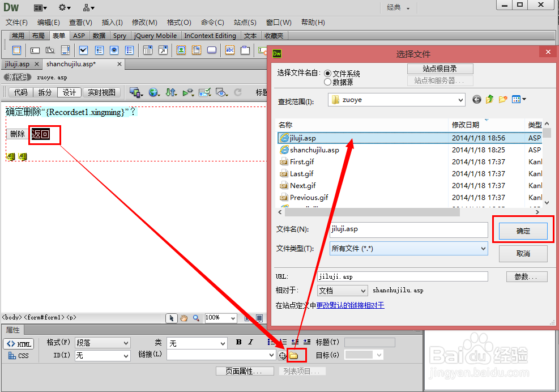Insert a radio button form object

[x=114, y=50]
